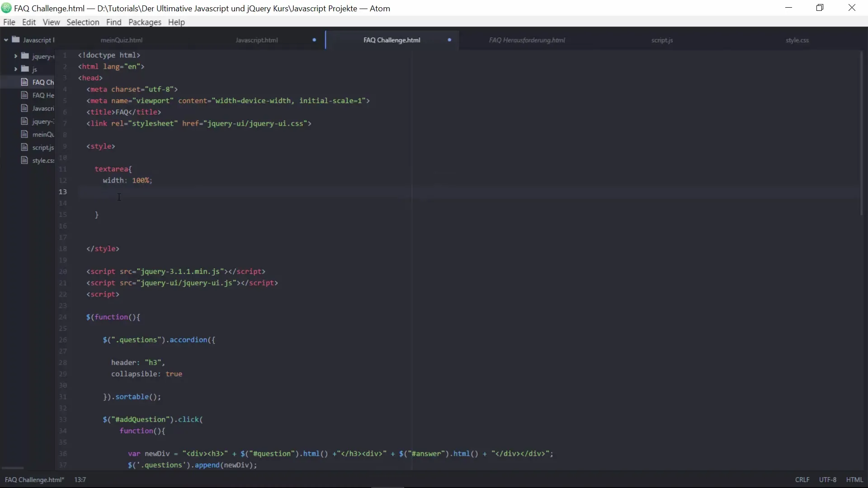Switch to the FAQ Herausforderung.html tab
This screenshot has height=488, width=868.
pos(527,40)
